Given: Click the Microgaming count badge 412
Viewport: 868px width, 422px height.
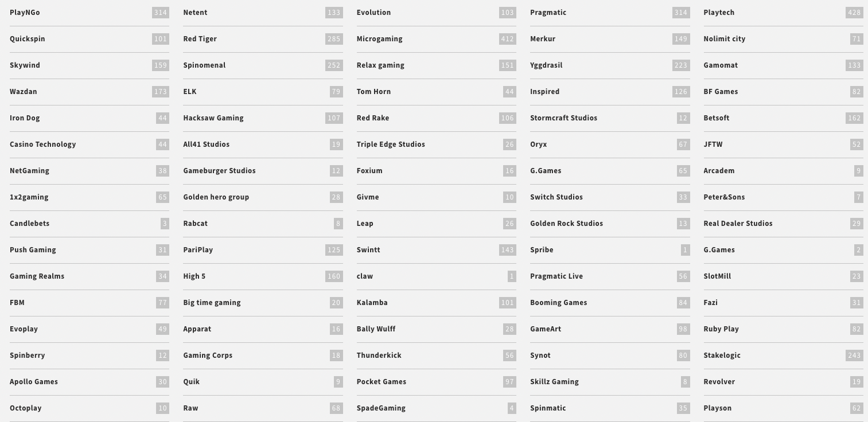Looking at the screenshot, I should 507,39.
